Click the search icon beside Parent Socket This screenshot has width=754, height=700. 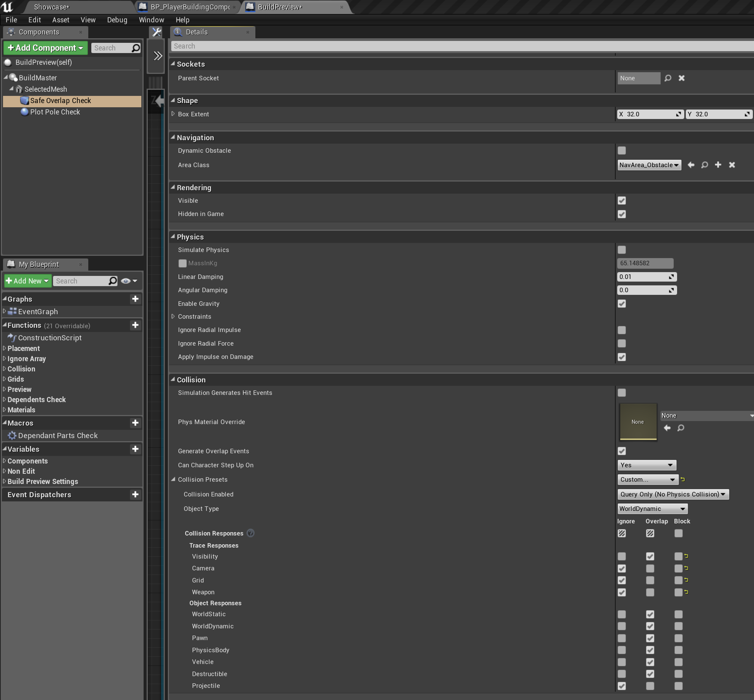668,78
